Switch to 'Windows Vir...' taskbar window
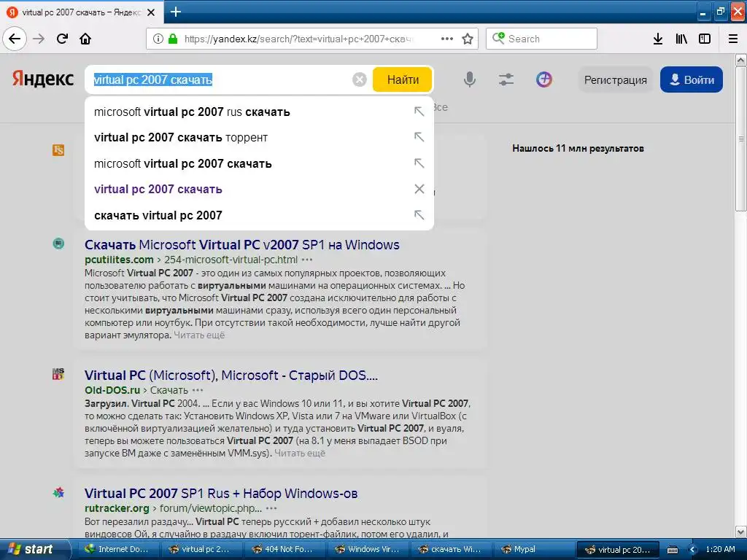This screenshot has width=747, height=560. pyautogui.click(x=368, y=550)
